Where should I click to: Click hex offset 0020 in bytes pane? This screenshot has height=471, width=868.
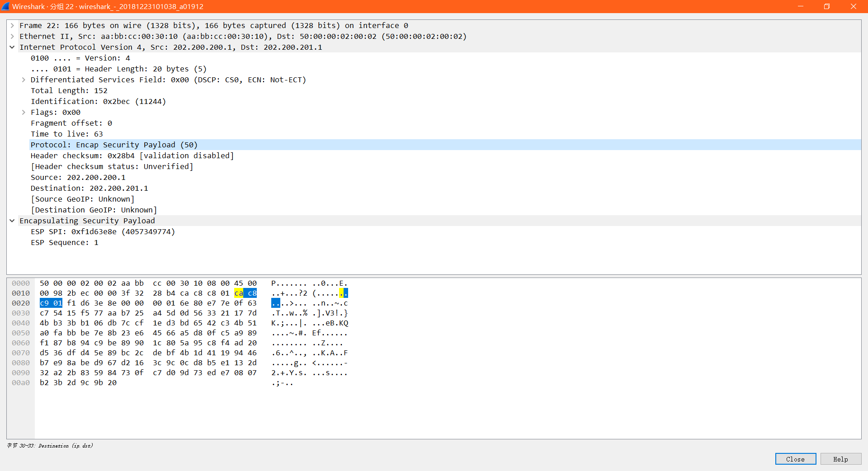point(21,303)
